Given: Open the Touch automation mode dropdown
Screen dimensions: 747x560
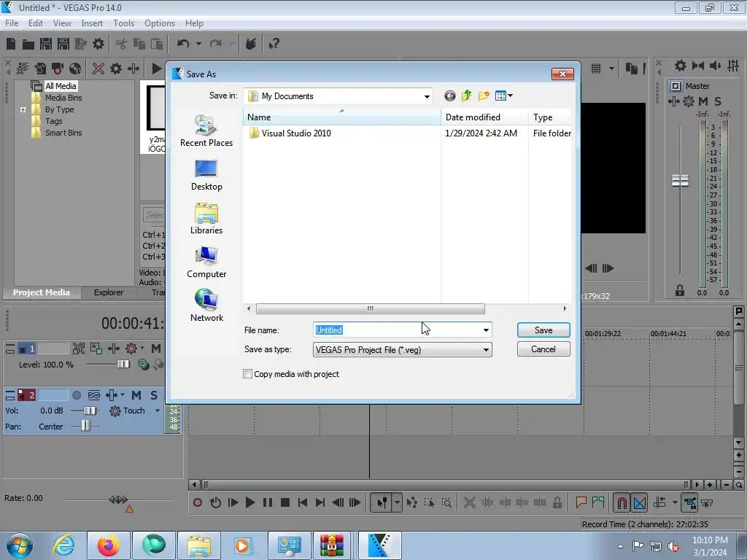Looking at the screenshot, I should click(x=158, y=411).
